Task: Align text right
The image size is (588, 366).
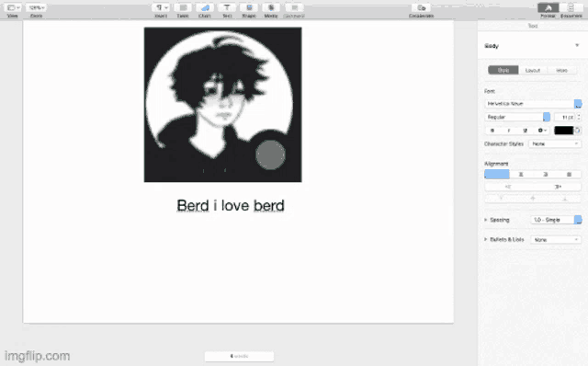Action: click(x=545, y=174)
